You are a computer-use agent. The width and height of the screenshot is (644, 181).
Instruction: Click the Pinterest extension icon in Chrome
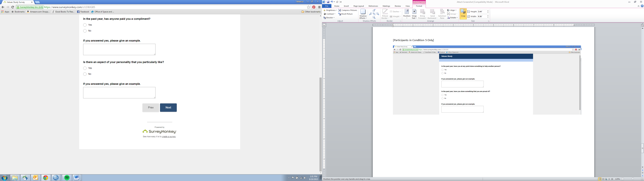pyautogui.click(x=314, y=7)
